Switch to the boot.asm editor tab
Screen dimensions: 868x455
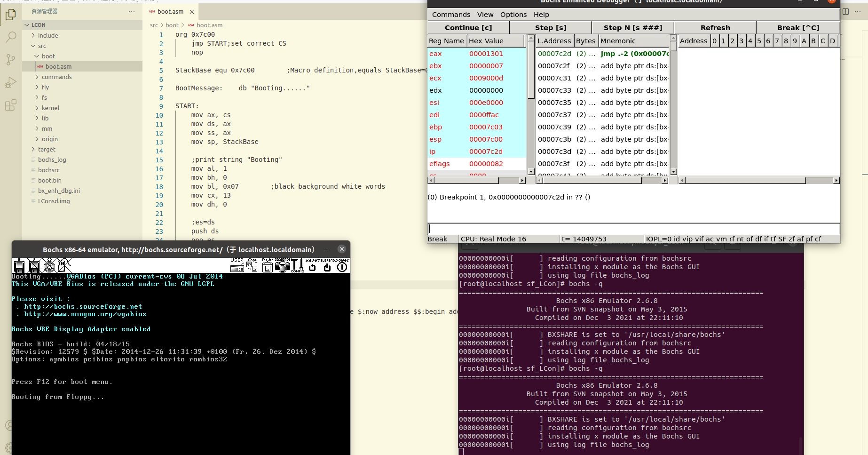tap(170, 12)
